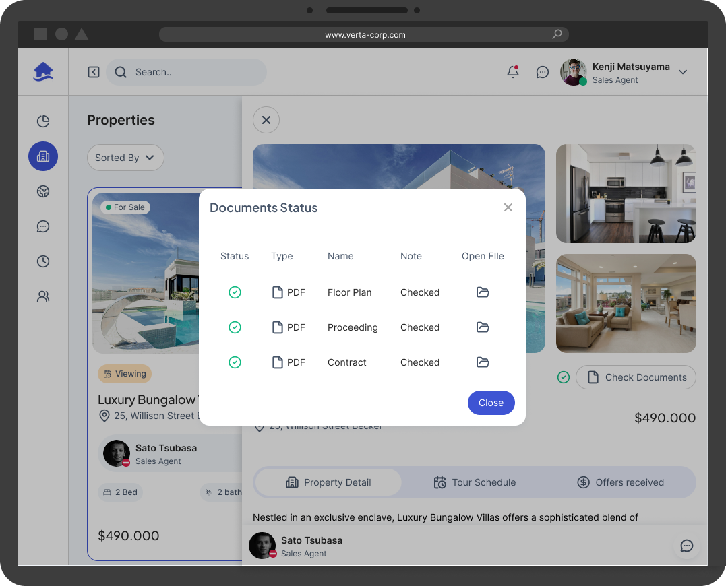Click the Status column header

235,256
